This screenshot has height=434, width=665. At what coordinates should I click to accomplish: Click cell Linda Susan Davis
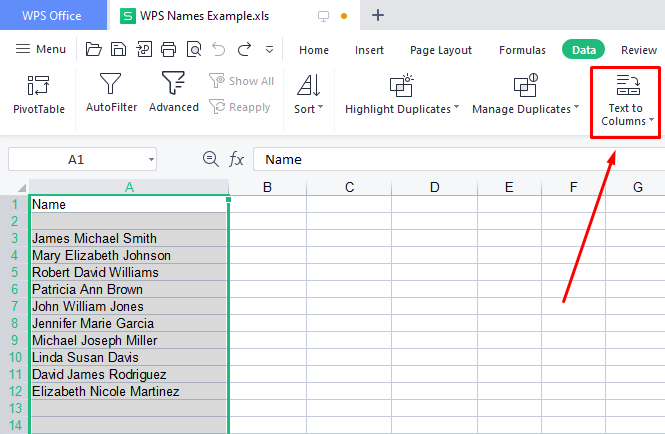click(129, 357)
